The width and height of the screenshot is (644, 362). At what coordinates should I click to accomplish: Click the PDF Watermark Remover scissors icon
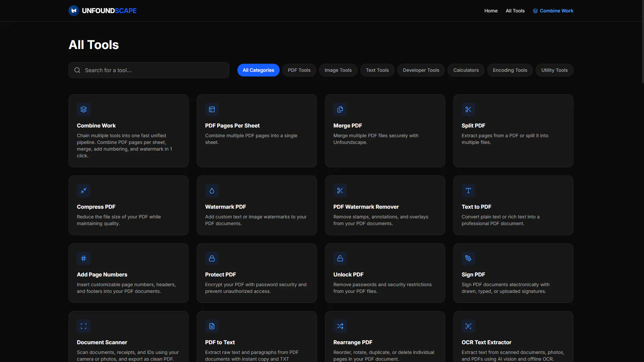point(340,191)
